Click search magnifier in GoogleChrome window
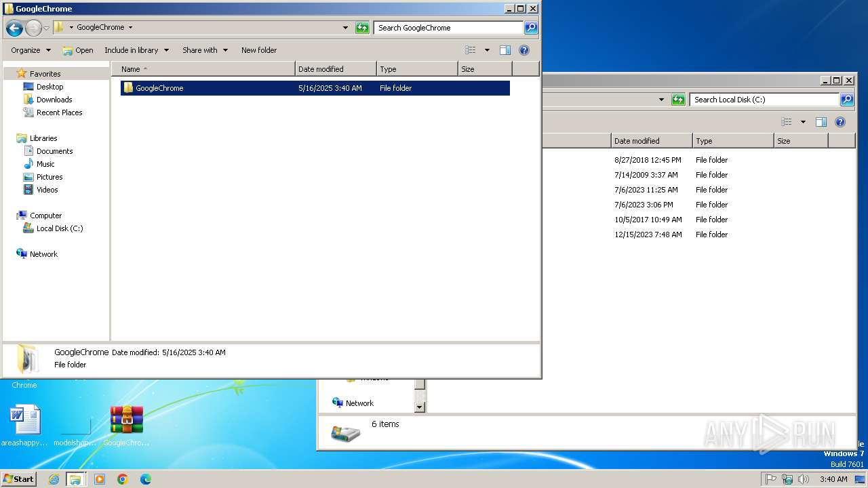 (531, 28)
